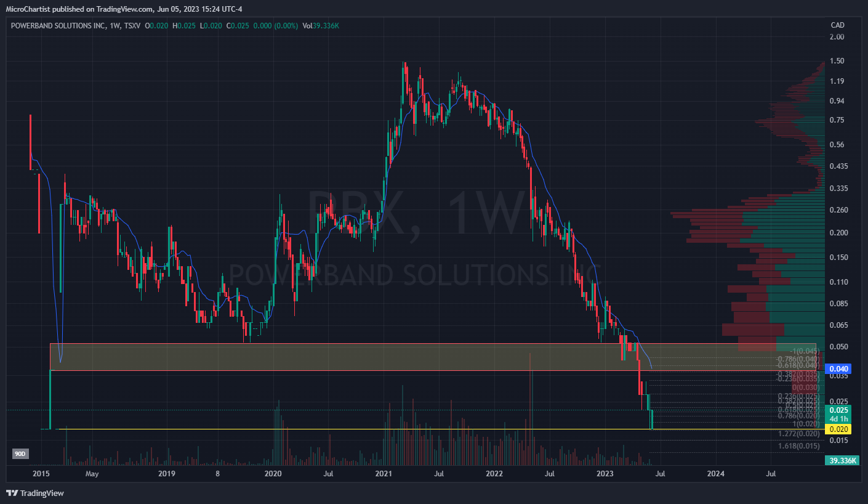
Task: Click the 2022 time axis label
Action: pos(494,474)
